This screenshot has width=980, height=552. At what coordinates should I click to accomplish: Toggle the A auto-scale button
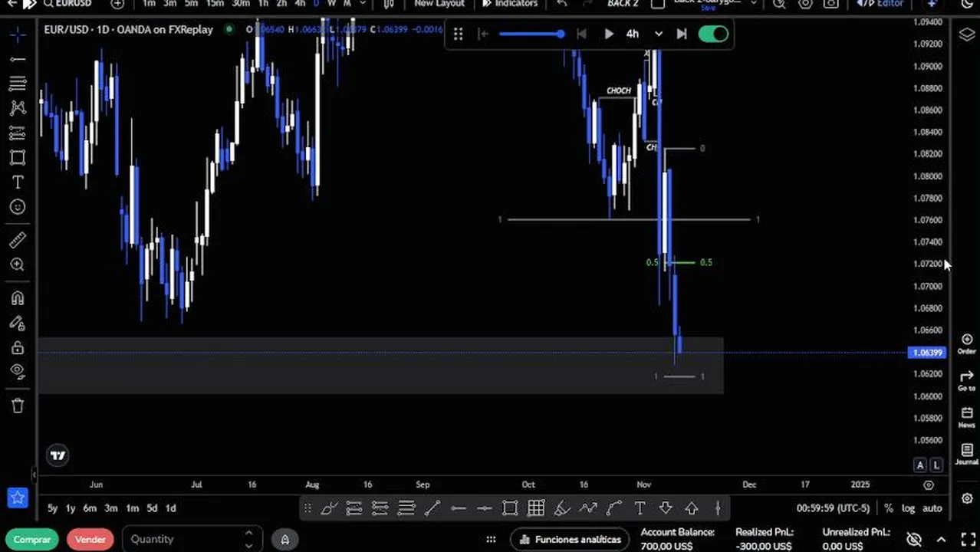(920, 465)
